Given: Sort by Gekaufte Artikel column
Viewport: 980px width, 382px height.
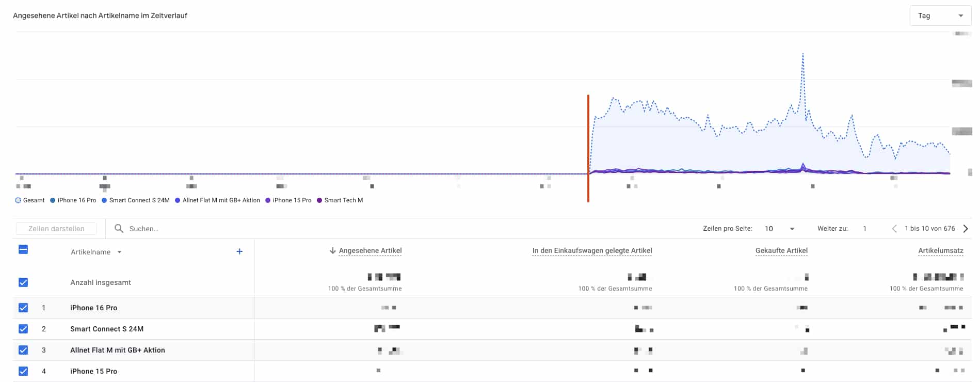Looking at the screenshot, I should tap(781, 251).
